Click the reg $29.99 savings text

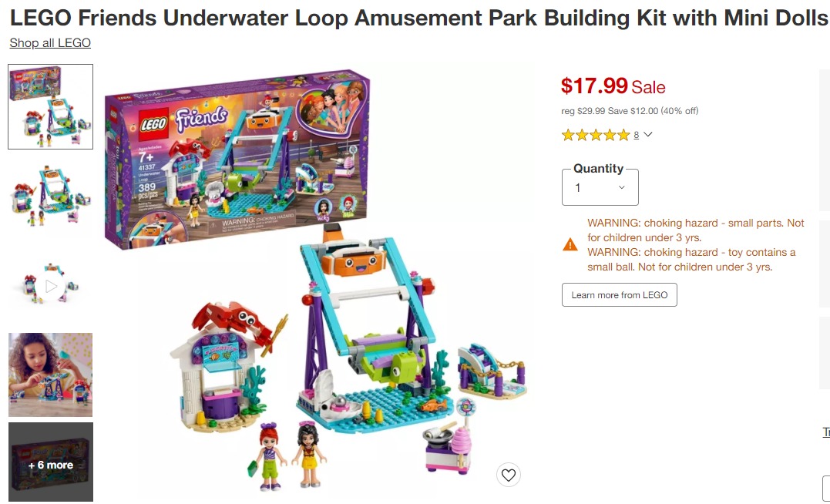point(630,111)
